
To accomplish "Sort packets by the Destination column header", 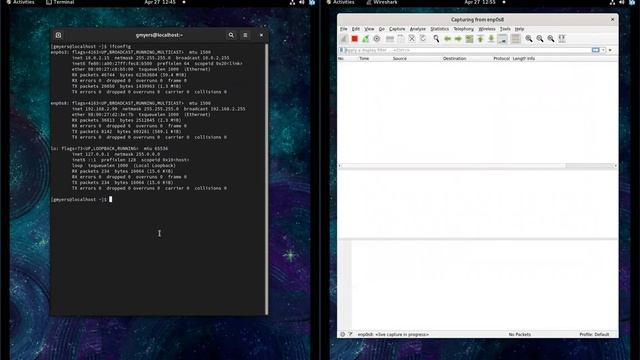I will click(454, 59).
